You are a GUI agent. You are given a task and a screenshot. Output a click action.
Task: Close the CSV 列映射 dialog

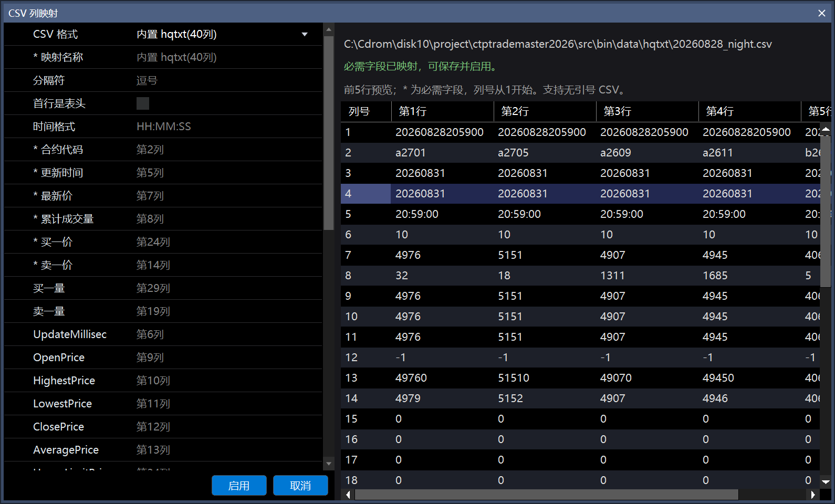[821, 13]
